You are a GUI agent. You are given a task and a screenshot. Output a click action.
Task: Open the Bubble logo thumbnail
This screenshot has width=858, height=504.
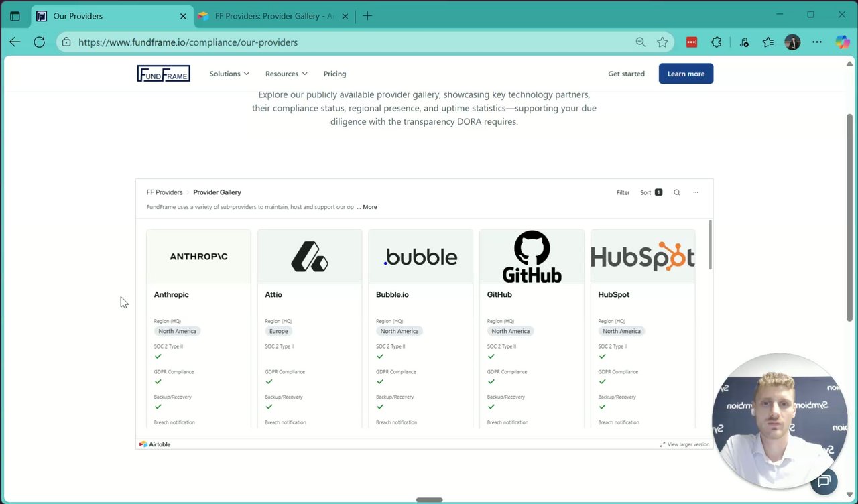[x=421, y=256]
